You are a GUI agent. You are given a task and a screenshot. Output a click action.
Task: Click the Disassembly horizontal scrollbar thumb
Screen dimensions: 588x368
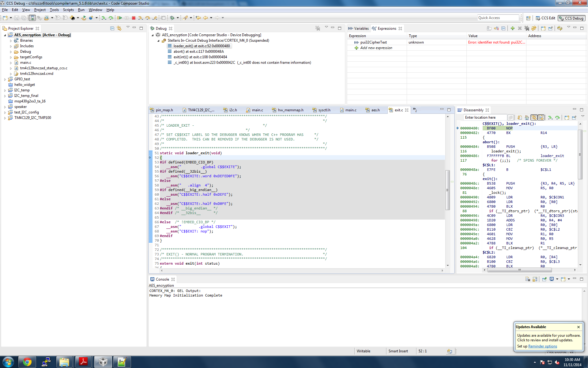[519, 270]
